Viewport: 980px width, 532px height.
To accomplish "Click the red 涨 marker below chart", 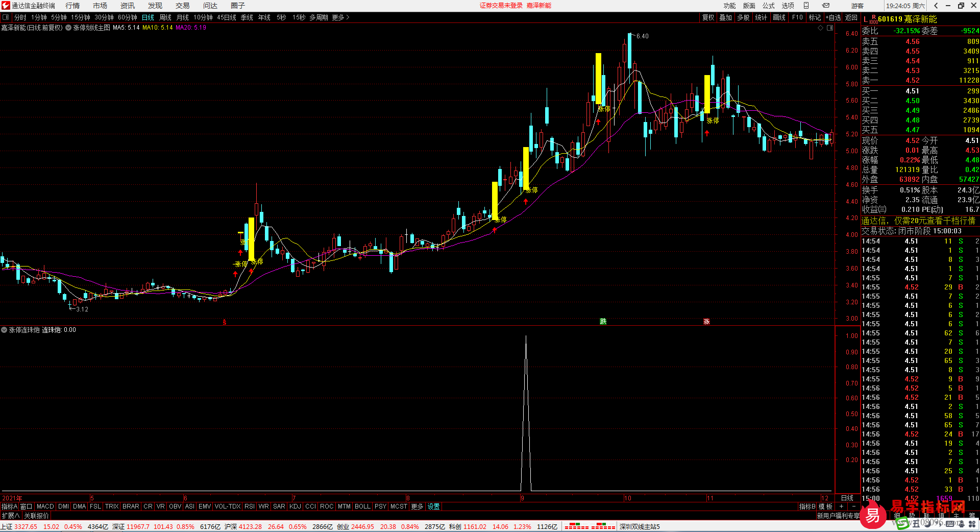I will pyautogui.click(x=706, y=321).
